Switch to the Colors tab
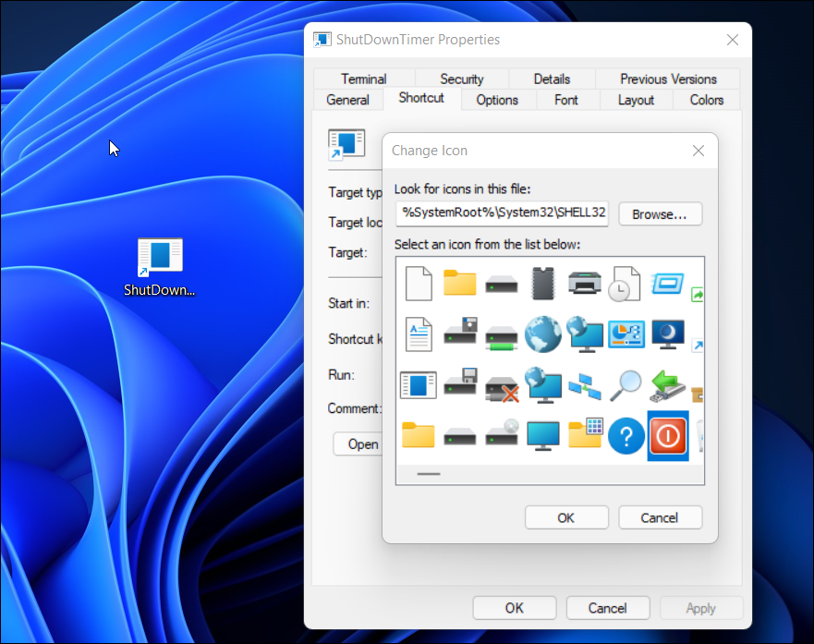Viewport: 814px width, 644px height. 705,100
